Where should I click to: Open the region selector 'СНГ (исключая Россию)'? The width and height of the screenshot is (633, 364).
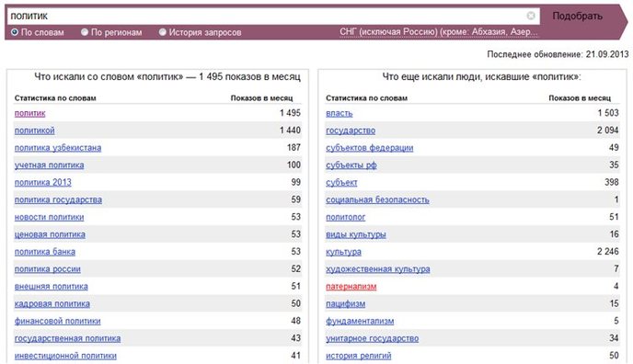tap(439, 32)
